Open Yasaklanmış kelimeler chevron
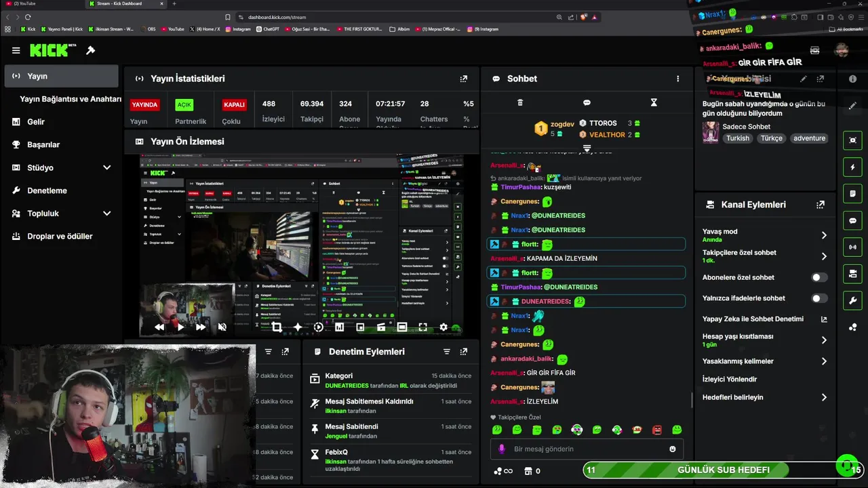868x488 pixels. pyautogui.click(x=824, y=361)
